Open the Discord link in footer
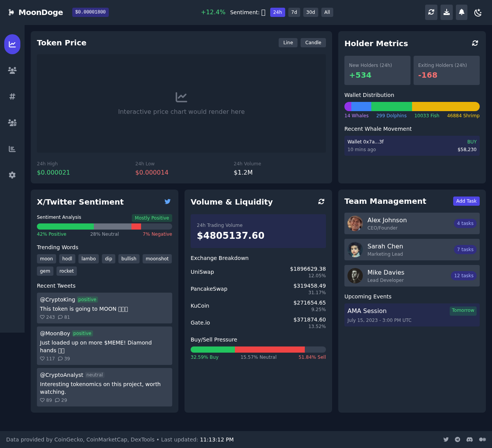The height and width of the screenshot is (448, 492). coord(469,440)
